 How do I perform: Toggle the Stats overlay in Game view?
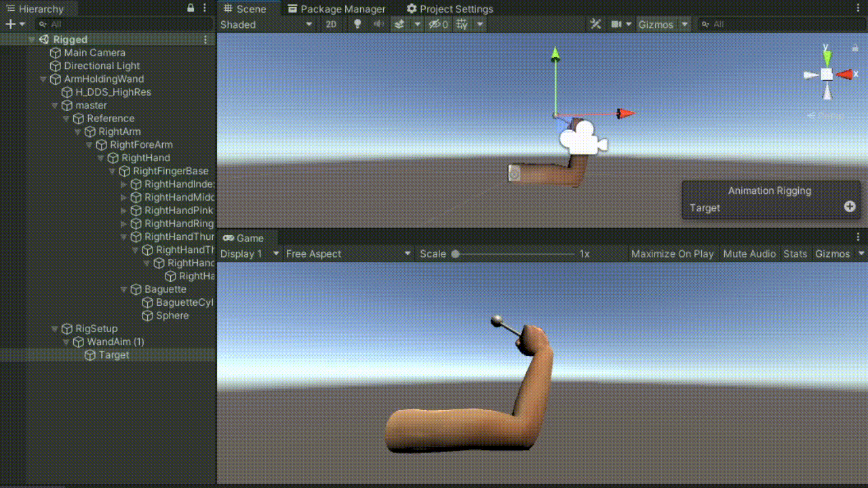(x=795, y=253)
